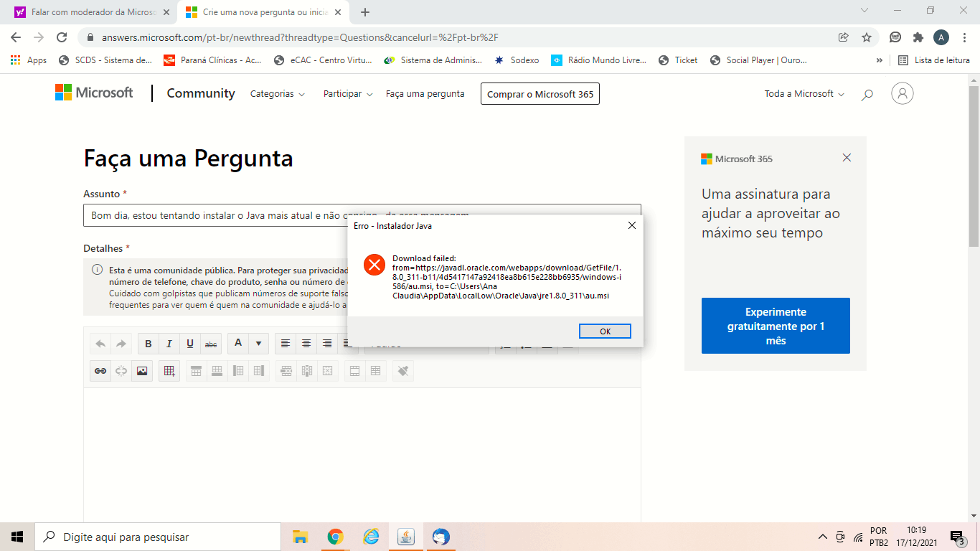Screen dimensions: 980x551
Task: Center align text in editor
Action: pos(306,344)
